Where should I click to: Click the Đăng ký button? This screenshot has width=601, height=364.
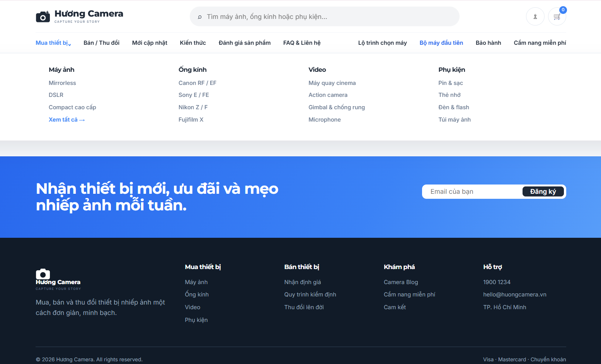pos(543,192)
